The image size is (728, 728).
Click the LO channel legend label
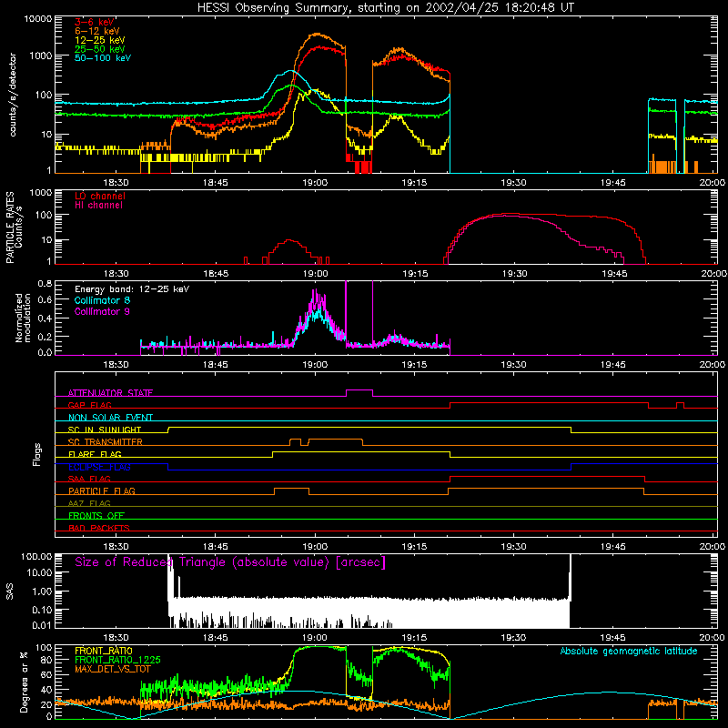pos(100,196)
